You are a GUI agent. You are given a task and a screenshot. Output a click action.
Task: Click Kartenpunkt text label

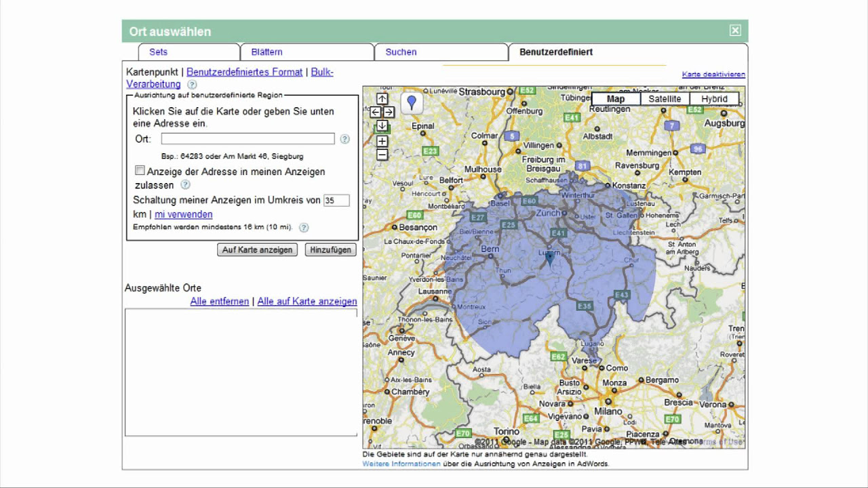tap(152, 72)
